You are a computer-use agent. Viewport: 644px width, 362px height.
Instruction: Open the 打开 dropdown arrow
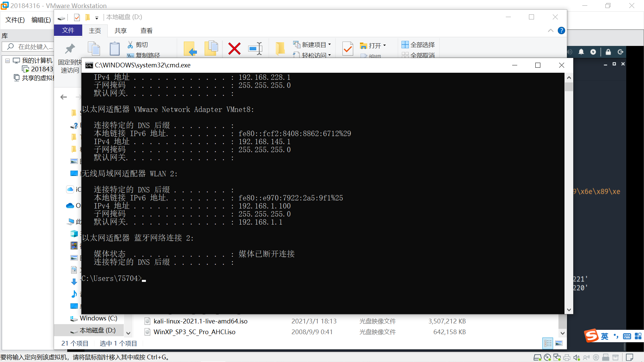coord(384,45)
